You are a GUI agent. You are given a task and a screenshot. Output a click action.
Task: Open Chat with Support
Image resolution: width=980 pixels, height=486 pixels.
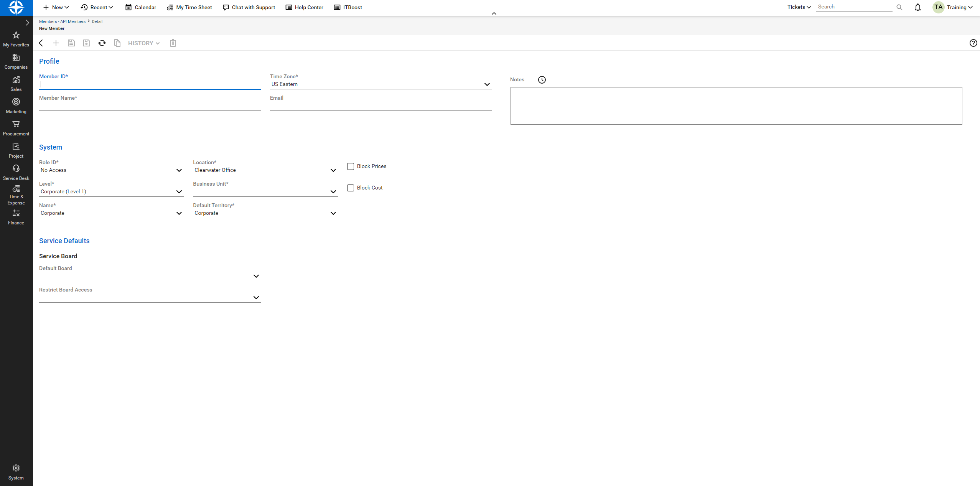pos(249,7)
